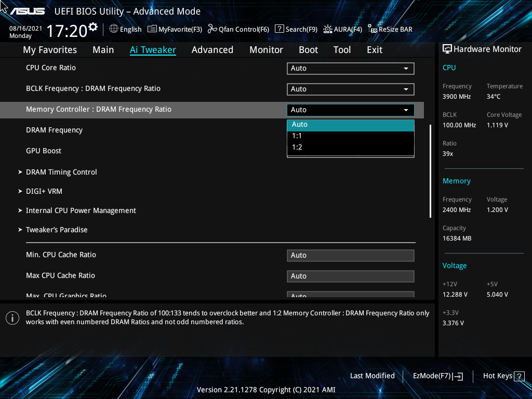Viewport: 532px width, 399px height.
Task: Open CPU Core Ratio dropdown
Action: click(x=351, y=68)
